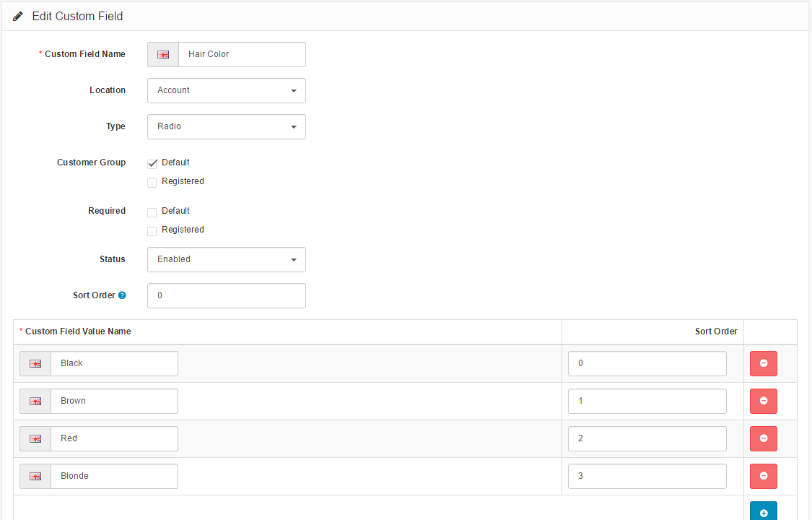Viewport: 812px width, 520px height.
Task: Check Customer Group Registered checkbox
Action: coord(152,182)
